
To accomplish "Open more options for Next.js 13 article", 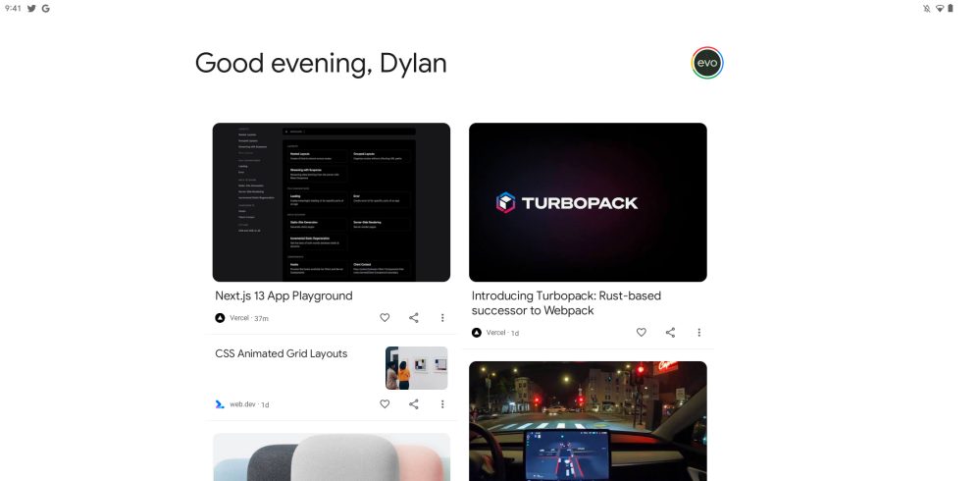I will point(442,318).
